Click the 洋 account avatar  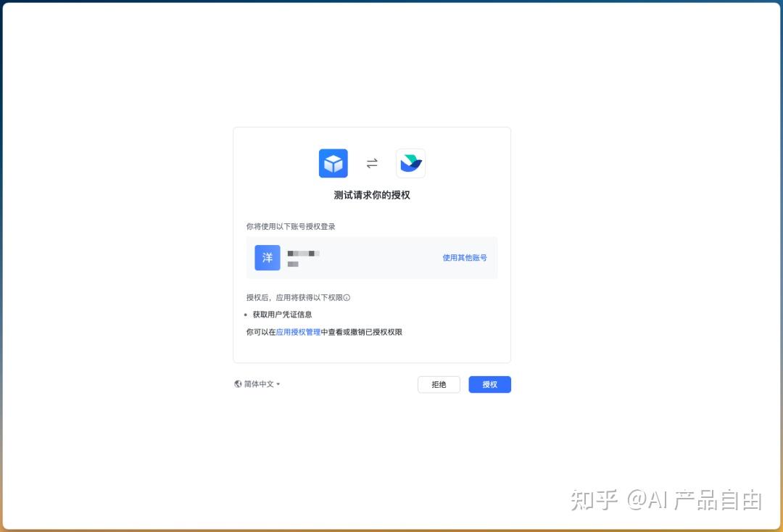pyautogui.click(x=268, y=257)
